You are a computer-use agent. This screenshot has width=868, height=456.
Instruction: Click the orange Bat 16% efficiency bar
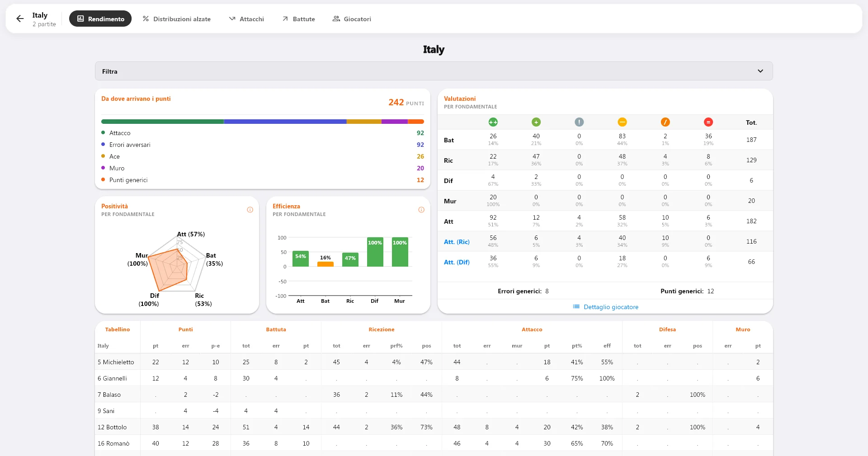325,264
